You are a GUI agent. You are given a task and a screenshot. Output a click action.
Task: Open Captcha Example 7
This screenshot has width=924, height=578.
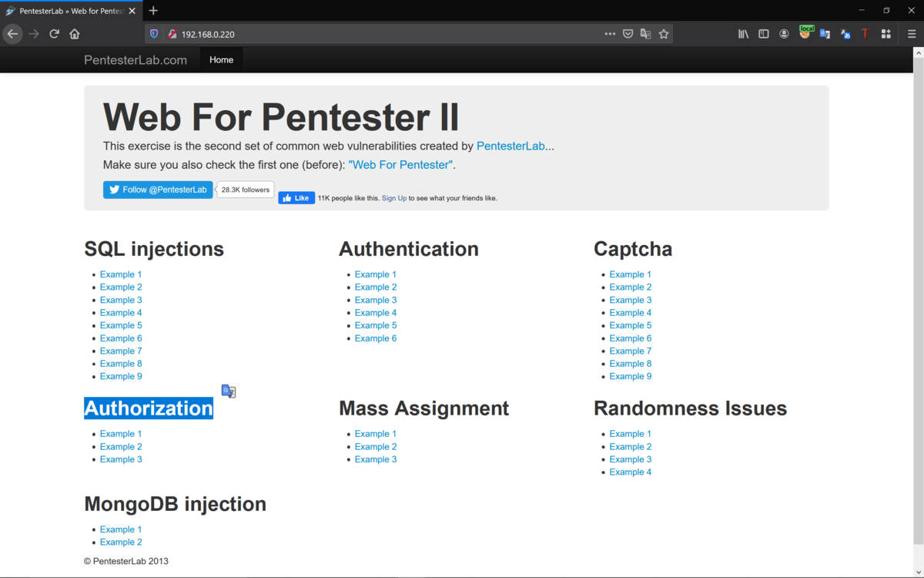tap(631, 351)
